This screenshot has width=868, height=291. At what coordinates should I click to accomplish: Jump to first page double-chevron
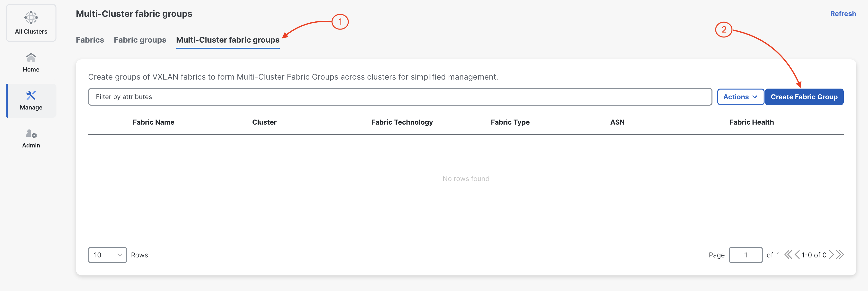click(x=788, y=255)
